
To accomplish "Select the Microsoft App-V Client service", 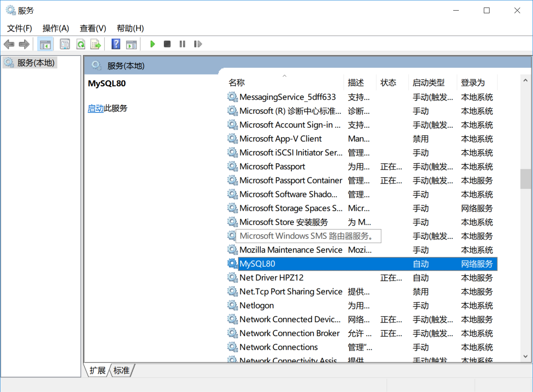I will 280,139.
